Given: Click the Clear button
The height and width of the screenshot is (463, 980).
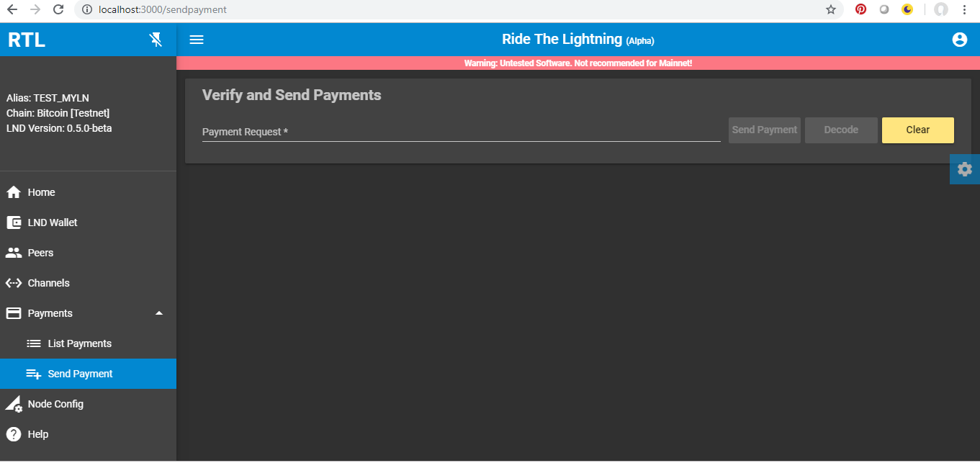Looking at the screenshot, I should 918,130.
